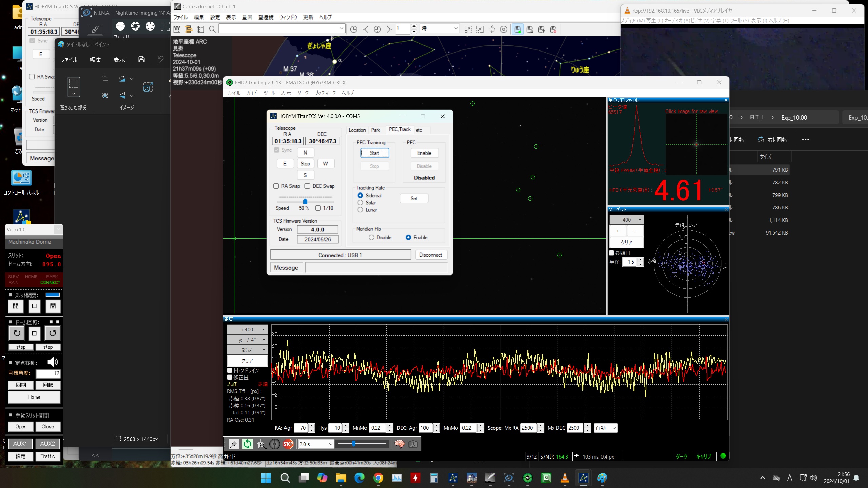Expand search combo box in Cartes du Ciel
Viewport: 868px width, 488px height.
click(x=341, y=29)
